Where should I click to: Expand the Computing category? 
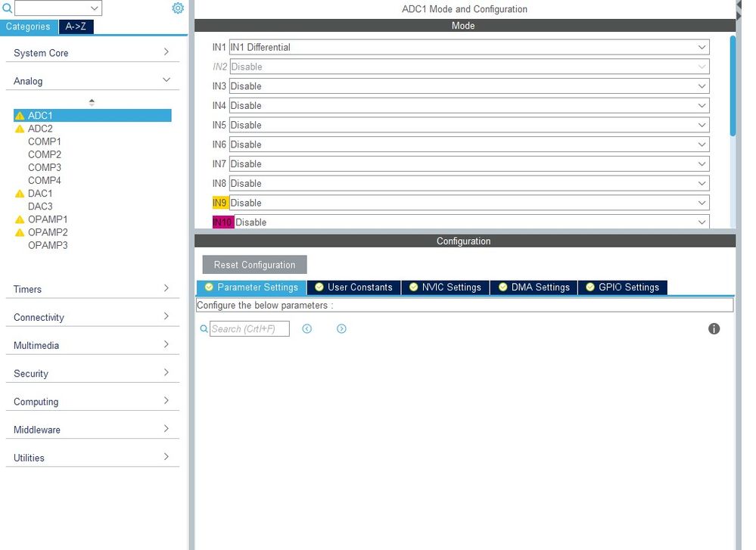pyautogui.click(x=92, y=401)
